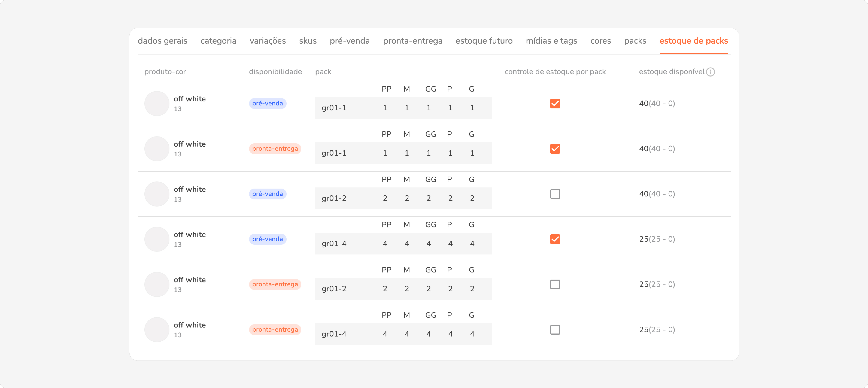
Task: Open the packs tab
Action: tap(635, 41)
